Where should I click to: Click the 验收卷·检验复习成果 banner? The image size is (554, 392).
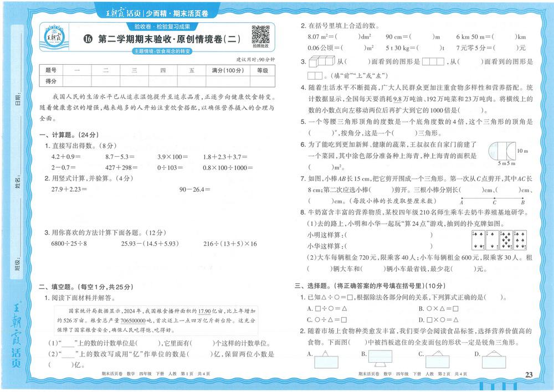(162, 27)
